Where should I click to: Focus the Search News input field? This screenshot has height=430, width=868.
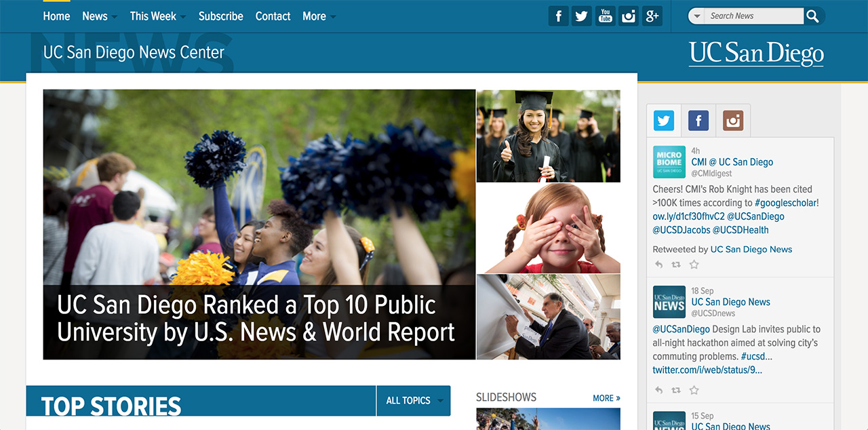pos(754,16)
